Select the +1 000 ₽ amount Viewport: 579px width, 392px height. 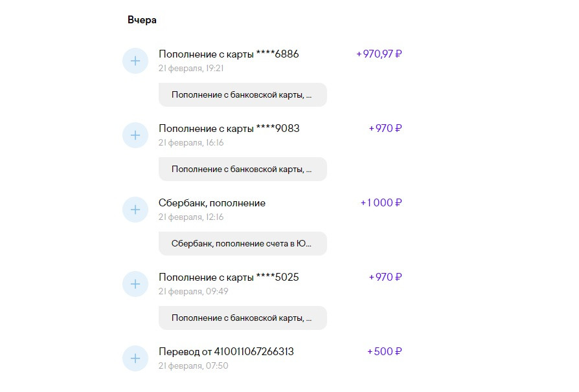click(381, 203)
